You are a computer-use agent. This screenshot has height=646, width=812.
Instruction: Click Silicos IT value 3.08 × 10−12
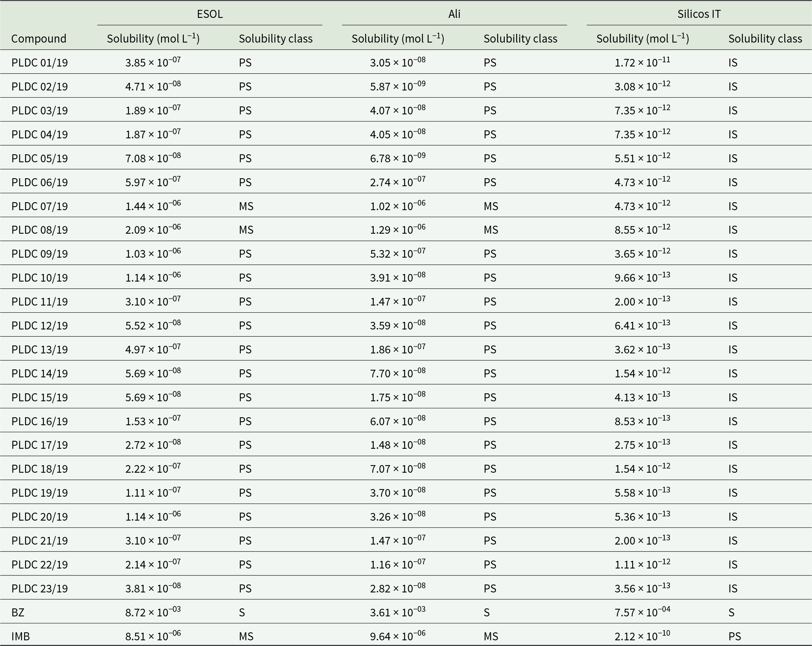click(x=643, y=85)
